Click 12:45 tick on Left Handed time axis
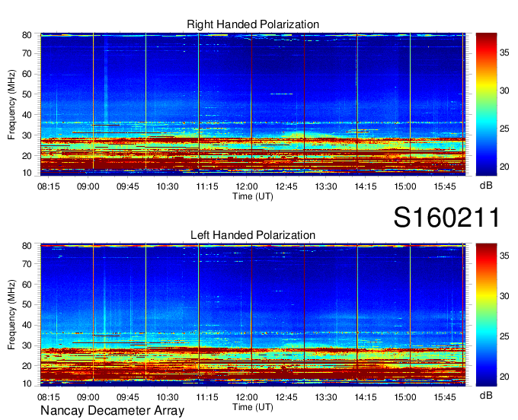 pyautogui.click(x=286, y=397)
